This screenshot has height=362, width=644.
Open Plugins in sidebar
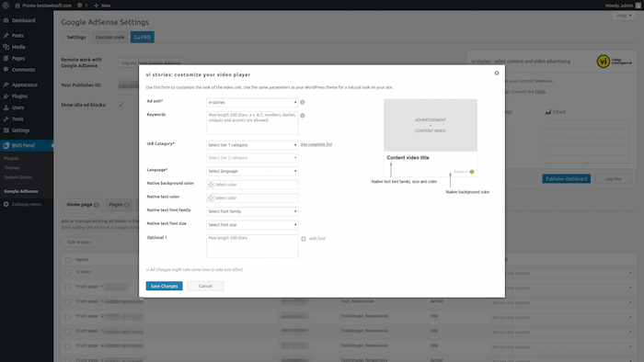pos(19,96)
